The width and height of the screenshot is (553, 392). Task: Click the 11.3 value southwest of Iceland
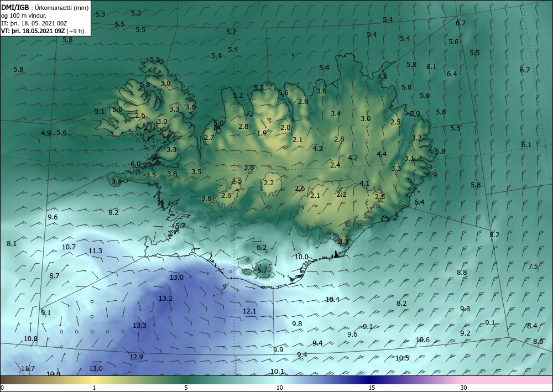click(x=95, y=251)
